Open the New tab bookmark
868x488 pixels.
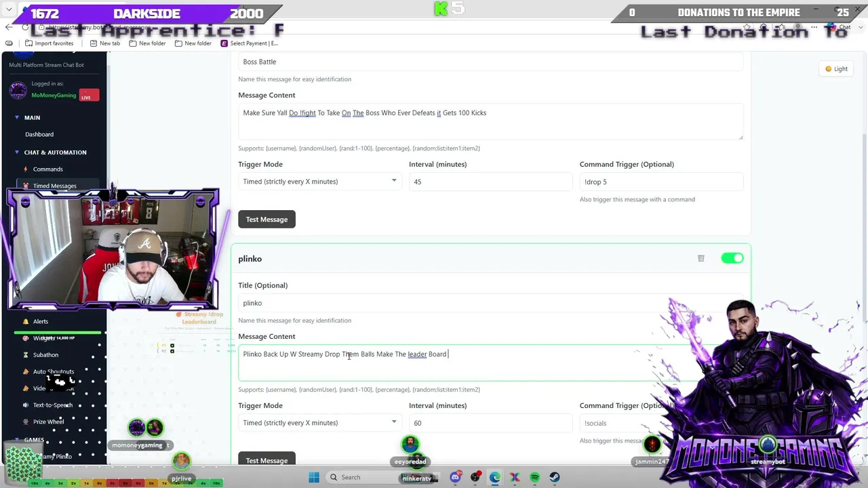(x=104, y=43)
